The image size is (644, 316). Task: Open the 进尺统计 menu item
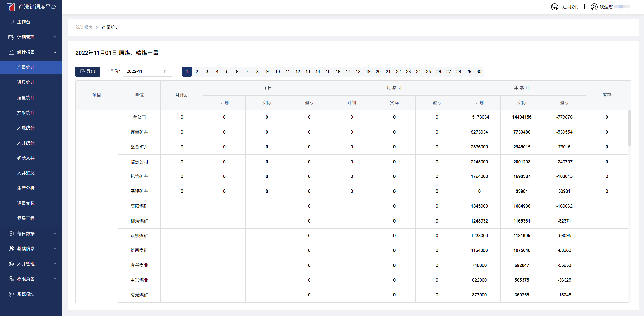click(x=26, y=82)
